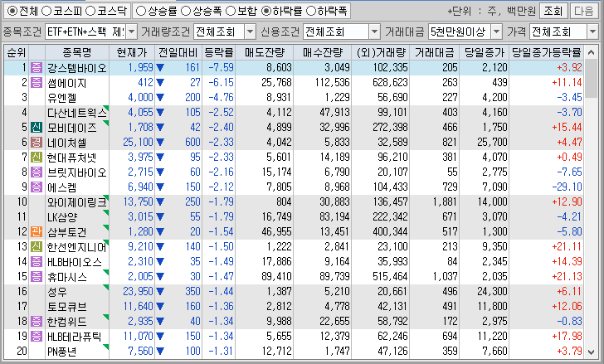This screenshot has width=604, height=364.
Task: Sort by 매도잔량 column header
Action: pyautogui.click(x=264, y=52)
